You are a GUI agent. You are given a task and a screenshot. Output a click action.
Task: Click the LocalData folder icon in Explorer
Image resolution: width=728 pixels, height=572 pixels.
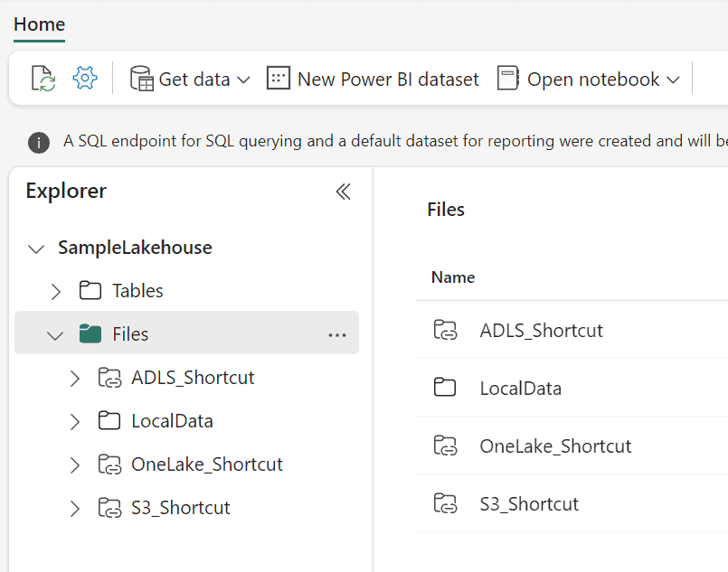[x=109, y=421]
